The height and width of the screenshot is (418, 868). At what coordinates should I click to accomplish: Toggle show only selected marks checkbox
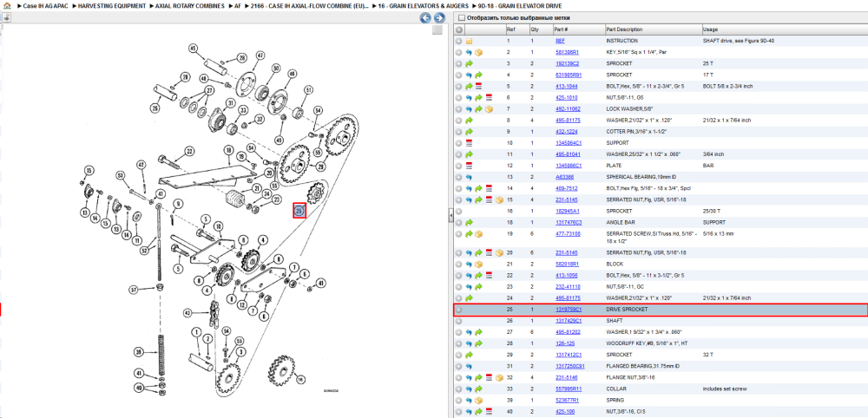(x=461, y=17)
